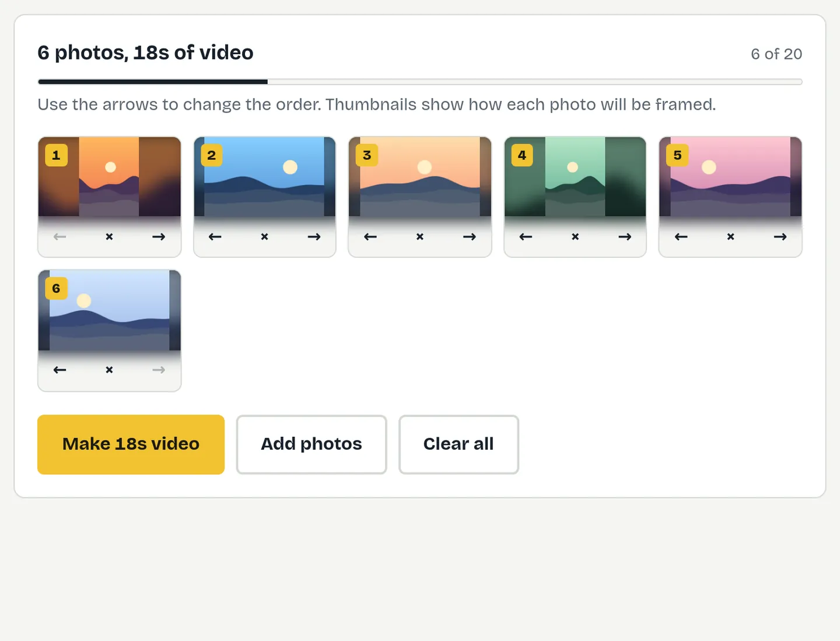The height and width of the screenshot is (641, 840).
Task: Move photo 6 left in the order
Action: [x=60, y=370]
